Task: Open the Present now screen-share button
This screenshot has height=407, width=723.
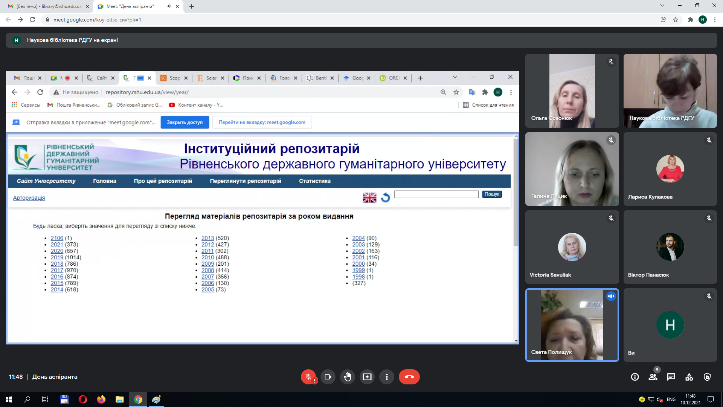Action: click(x=367, y=377)
